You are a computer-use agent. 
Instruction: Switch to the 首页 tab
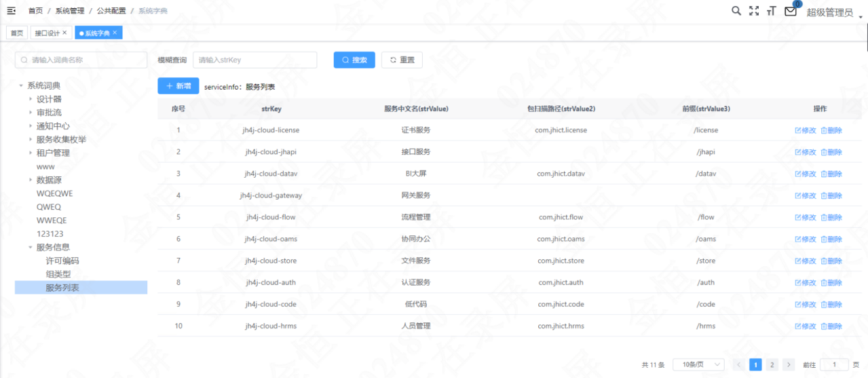(16, 33)
